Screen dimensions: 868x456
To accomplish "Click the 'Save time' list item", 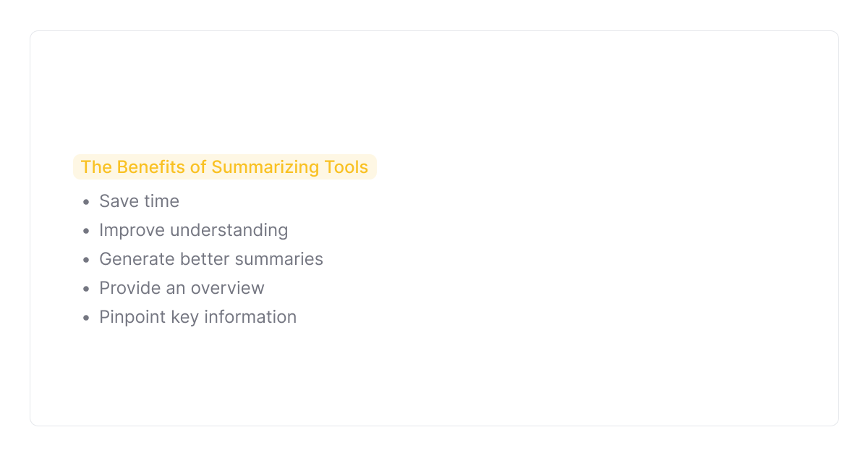I will [139, 201].
